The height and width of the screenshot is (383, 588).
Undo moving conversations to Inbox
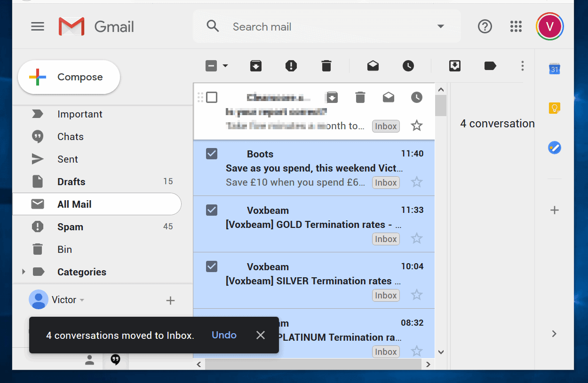(224, 335)
